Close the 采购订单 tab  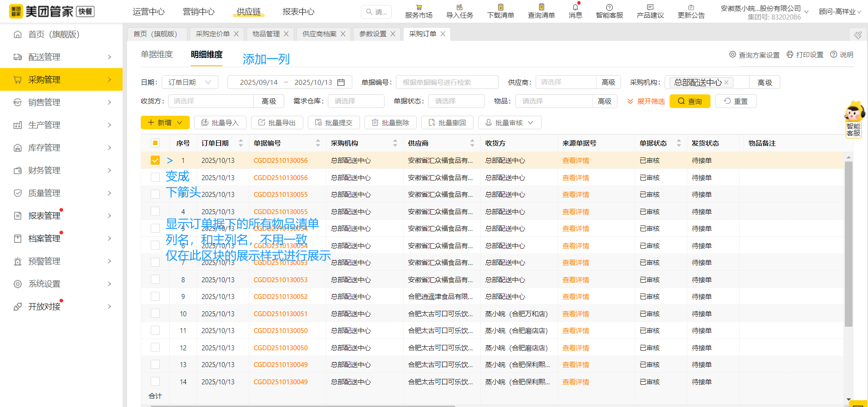pos(443,34)
